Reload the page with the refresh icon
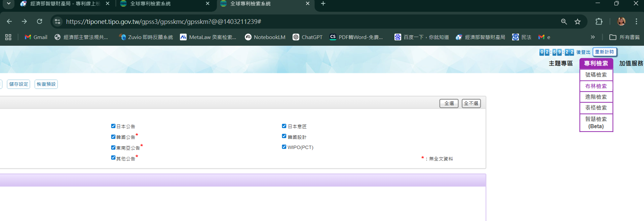 click(x=39, y=22)
